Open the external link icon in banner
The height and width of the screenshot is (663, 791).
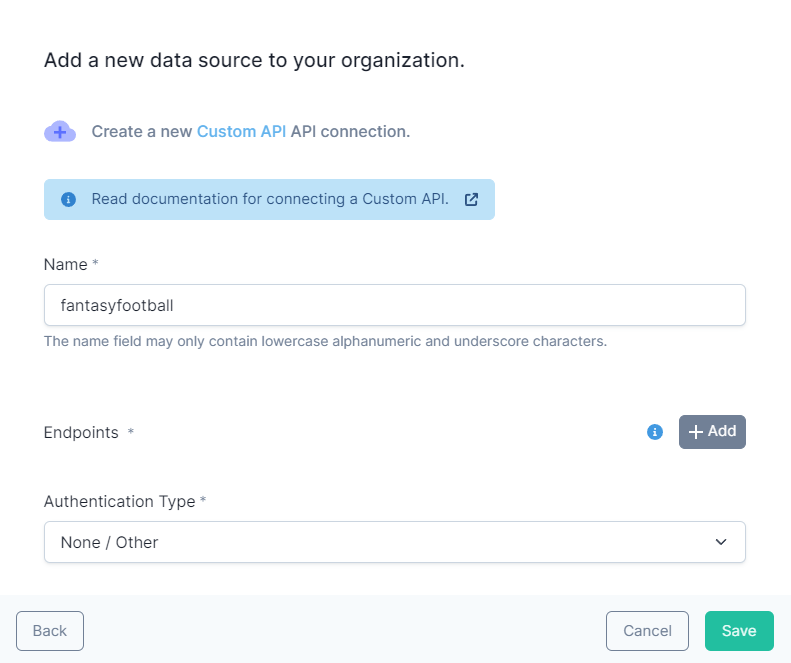click(471, 199)
